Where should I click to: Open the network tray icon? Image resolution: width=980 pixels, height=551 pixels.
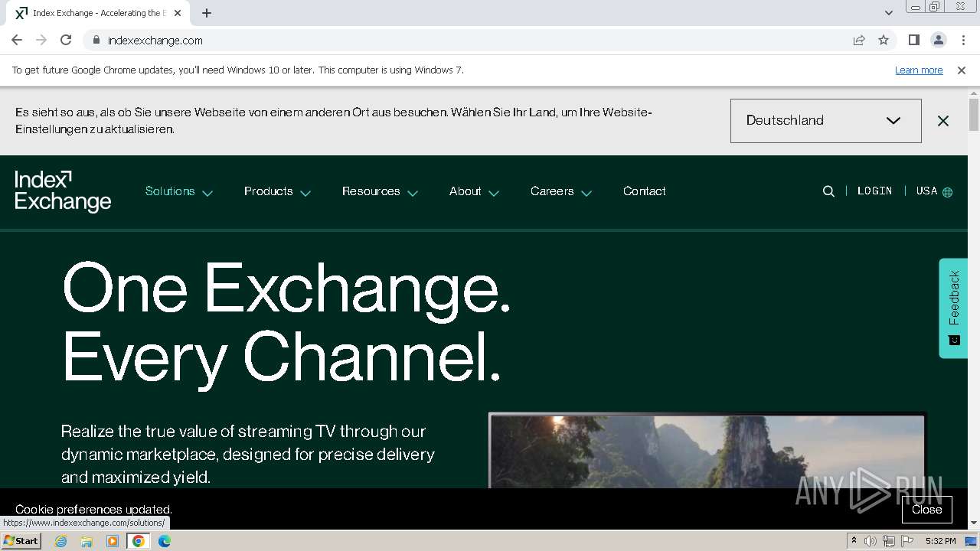(x=888, y=541)
